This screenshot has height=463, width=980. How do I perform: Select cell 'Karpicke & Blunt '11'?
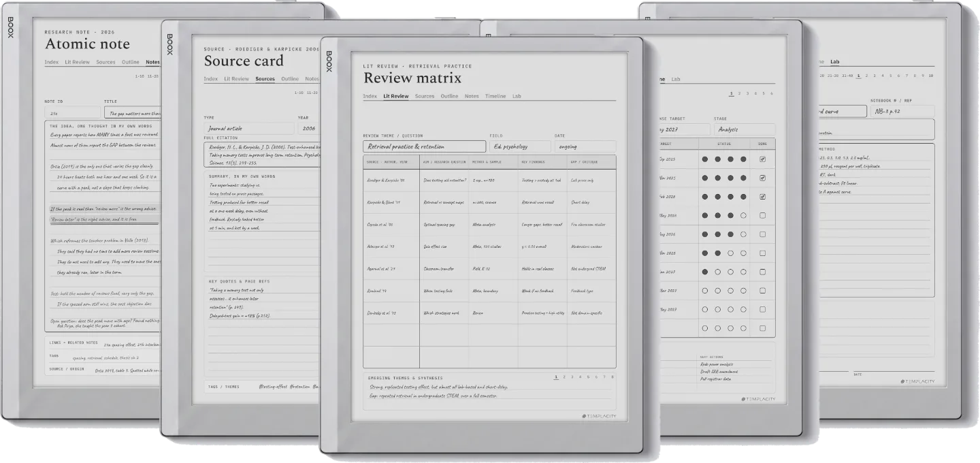point(391,202)
